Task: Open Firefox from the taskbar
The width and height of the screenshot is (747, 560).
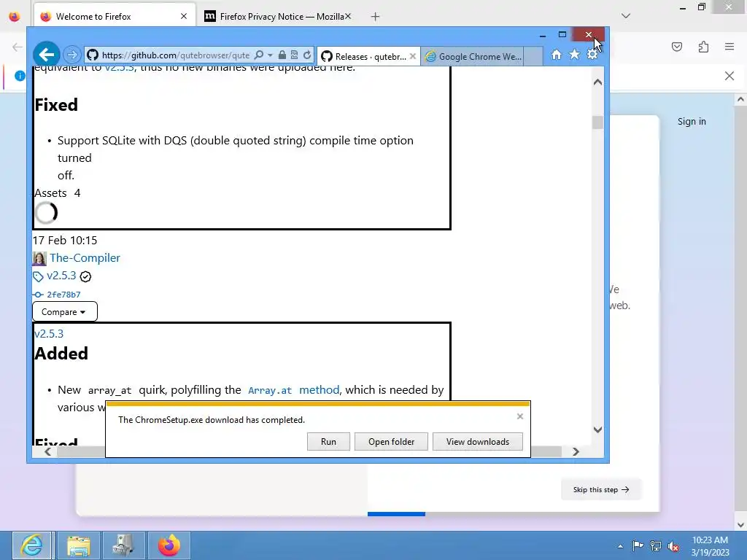Action: pos(169,545)
